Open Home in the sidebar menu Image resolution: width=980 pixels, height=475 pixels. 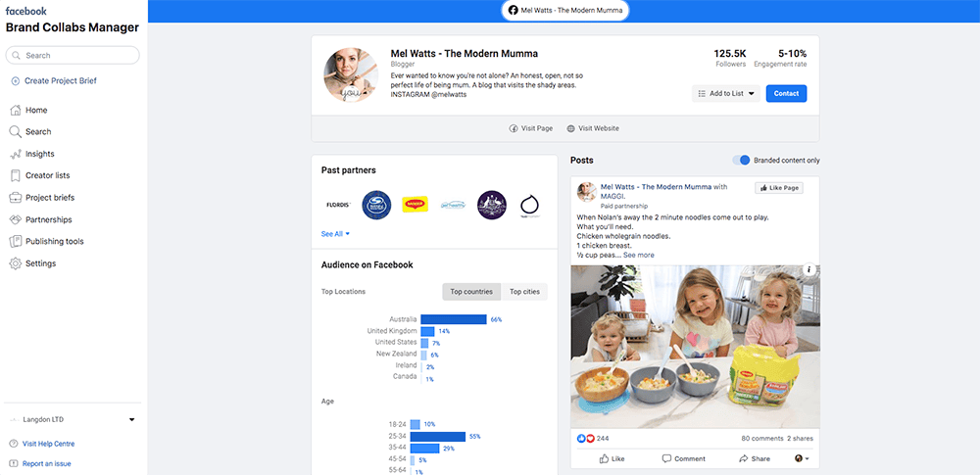click(36, 110)
